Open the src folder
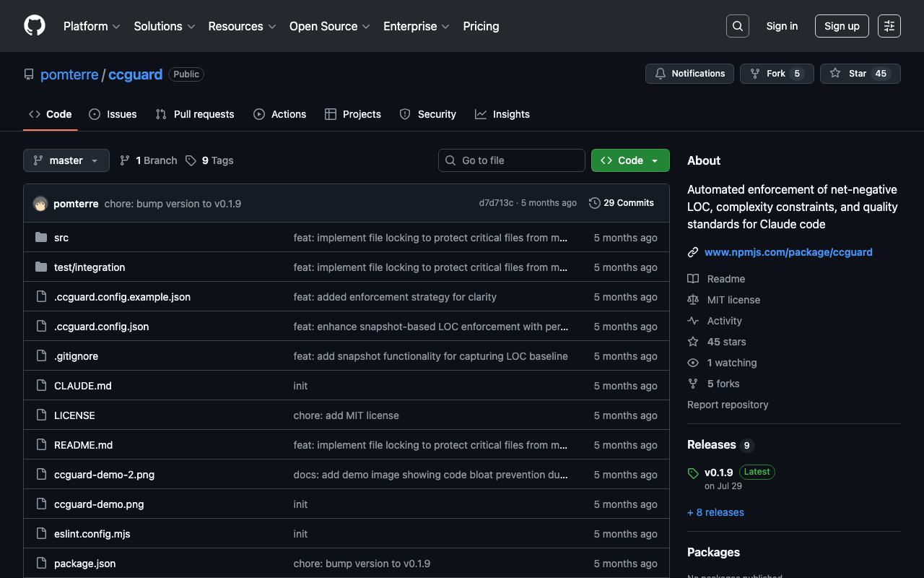Viewport: 924px width, 578px height. click(61, 238)
